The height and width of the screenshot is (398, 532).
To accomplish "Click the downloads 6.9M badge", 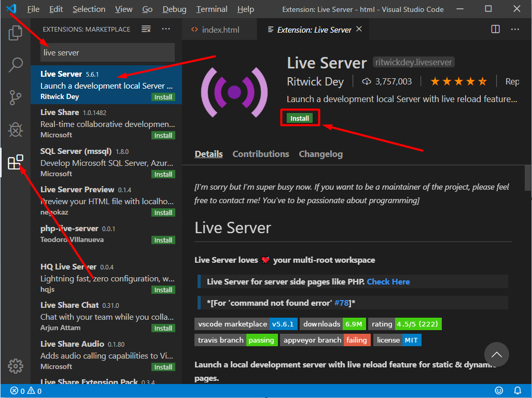I will pyautogui.click(x=332, y=324).
